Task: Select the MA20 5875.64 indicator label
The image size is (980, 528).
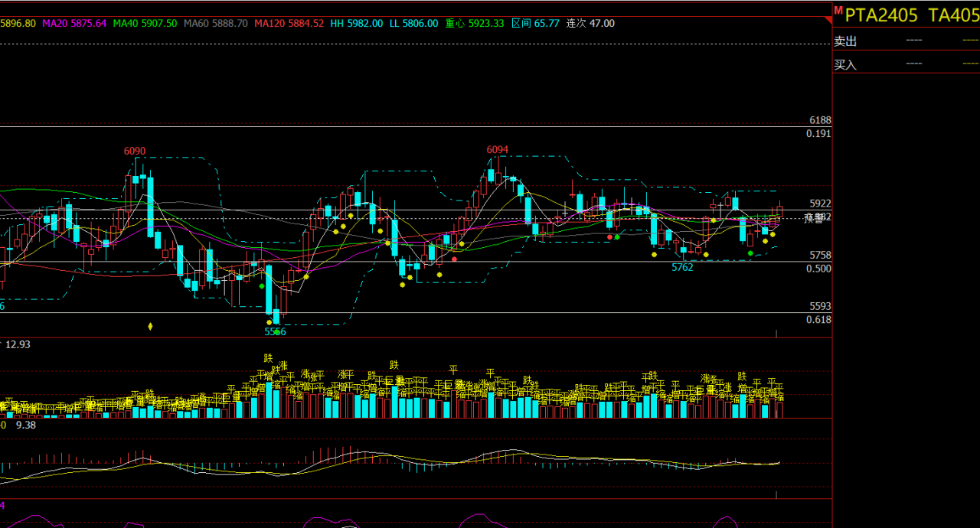Action: [74, 24]
